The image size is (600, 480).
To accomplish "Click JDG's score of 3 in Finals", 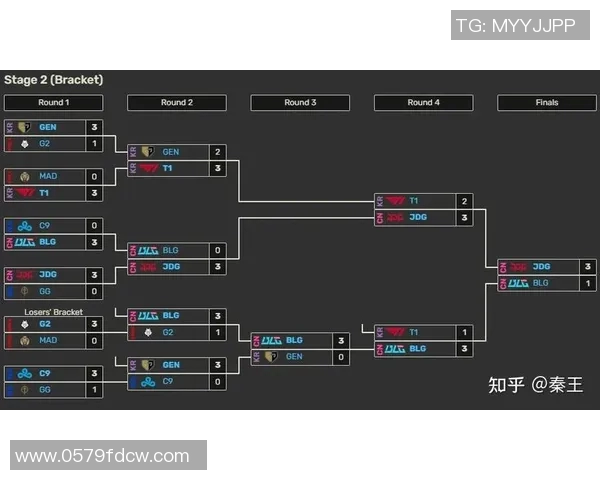I will (588, 267).
